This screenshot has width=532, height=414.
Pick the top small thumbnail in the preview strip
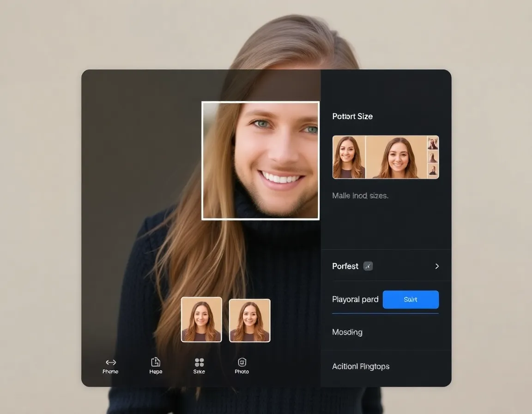pos(433,143)
